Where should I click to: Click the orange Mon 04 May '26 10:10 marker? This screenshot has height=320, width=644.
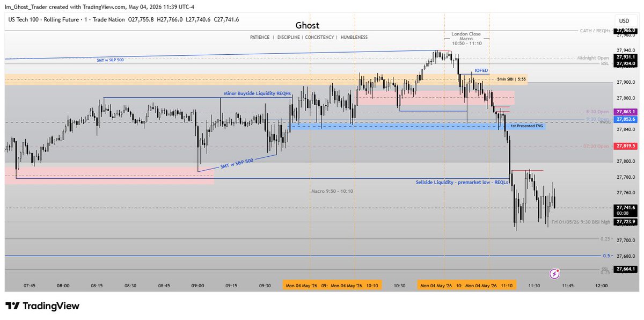point(355,286)
